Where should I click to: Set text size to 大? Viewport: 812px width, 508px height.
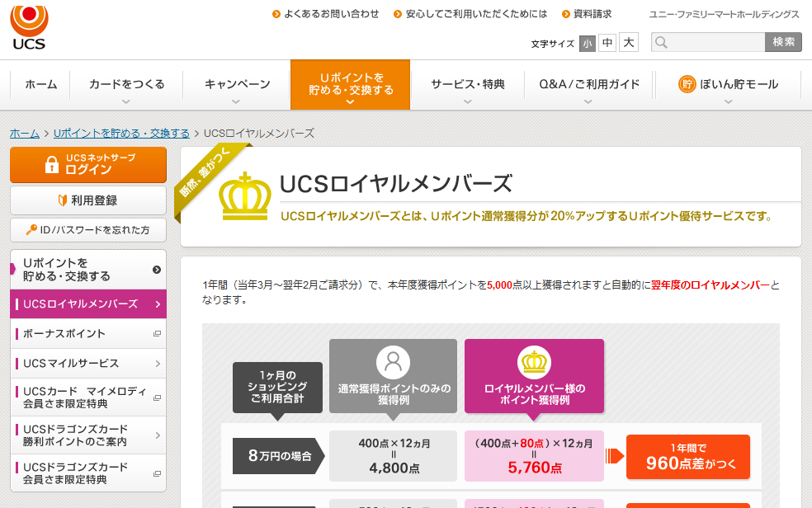tap(629, 42)
